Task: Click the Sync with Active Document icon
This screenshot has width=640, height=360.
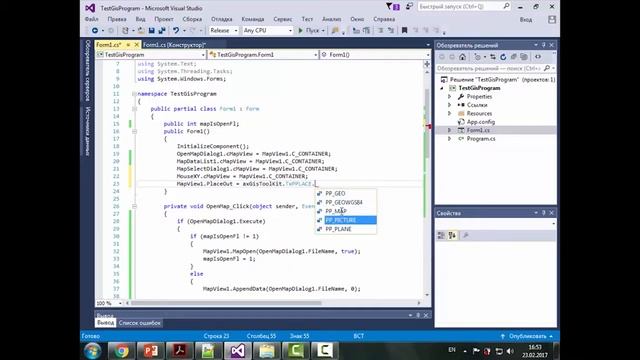Action: pyautogui.click(x=493, y=57)
